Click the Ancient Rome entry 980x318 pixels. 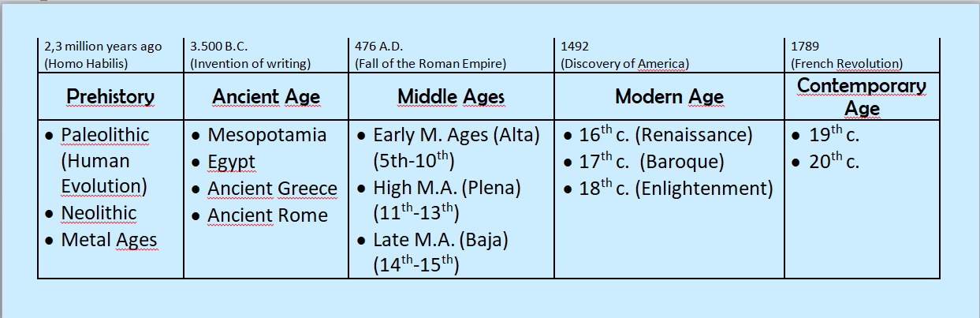pos(267,215)
